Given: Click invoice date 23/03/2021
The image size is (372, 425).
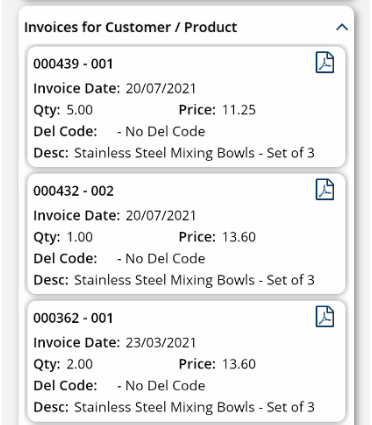Looking at the screenshot, I should (161, 343).
